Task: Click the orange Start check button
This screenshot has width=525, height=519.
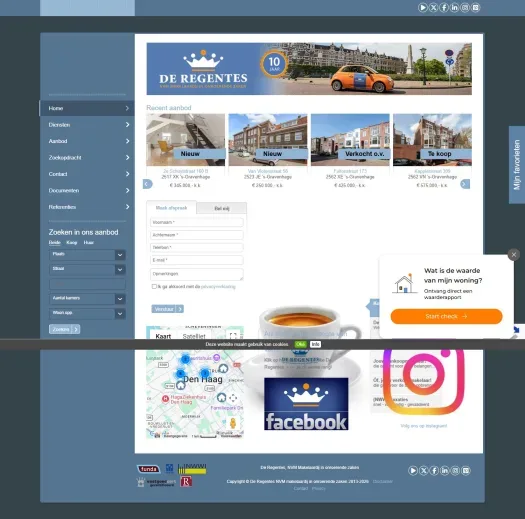Action: click(446, 316)
